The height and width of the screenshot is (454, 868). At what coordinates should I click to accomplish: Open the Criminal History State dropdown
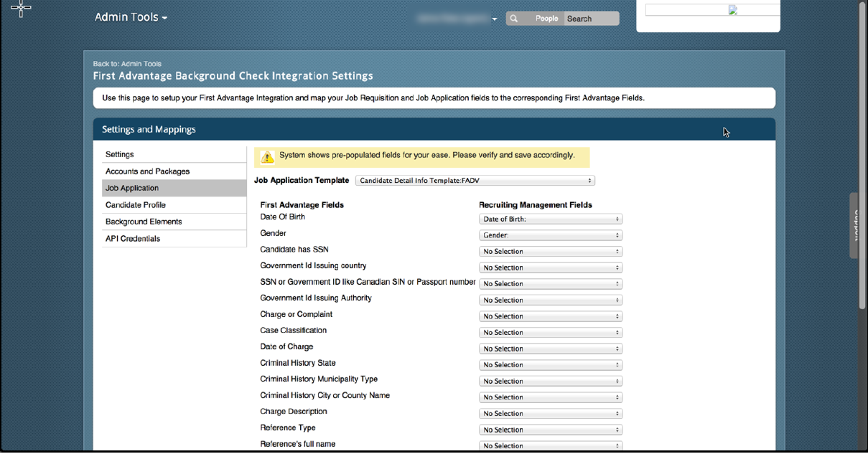click(551, 365)
